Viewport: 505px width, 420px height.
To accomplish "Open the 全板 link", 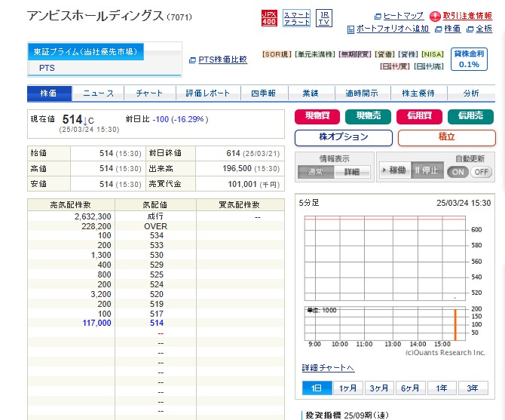I will point(484,29).
